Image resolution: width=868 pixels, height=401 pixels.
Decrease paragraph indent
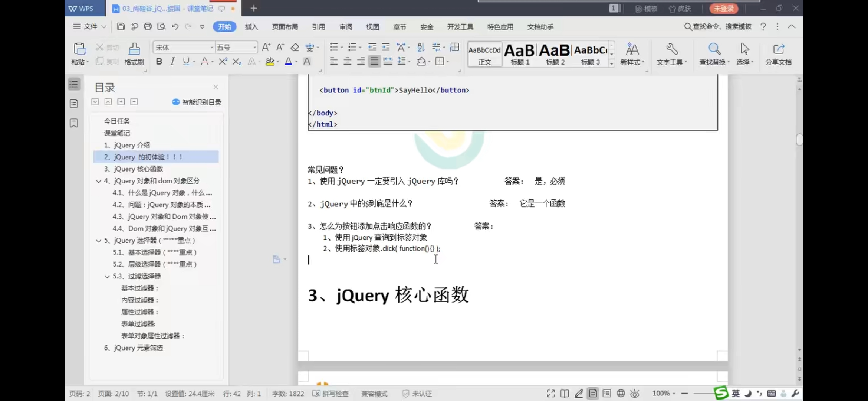[372, 47]
